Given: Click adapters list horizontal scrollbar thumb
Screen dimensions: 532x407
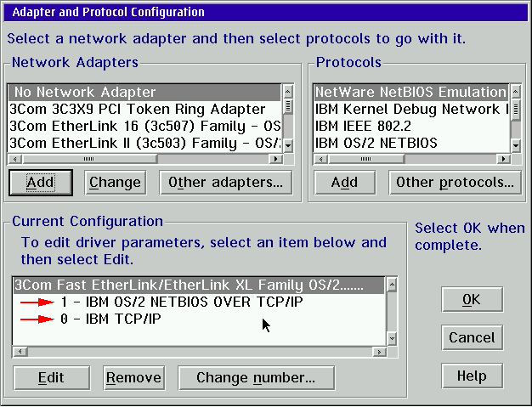Looking at the screenshot, I should pos(89,159).
